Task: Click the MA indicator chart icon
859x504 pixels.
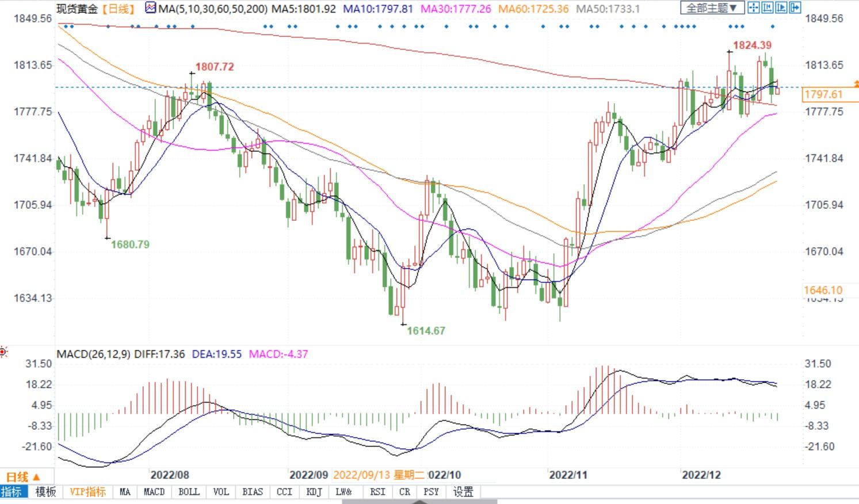Action: [150, 8]
